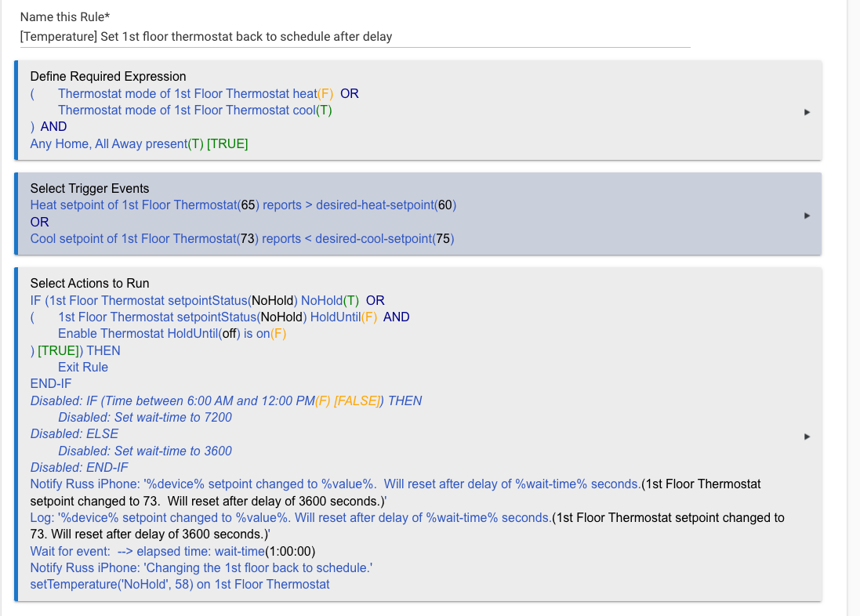Expand the Define Required Expression arrow

point(807,112)
